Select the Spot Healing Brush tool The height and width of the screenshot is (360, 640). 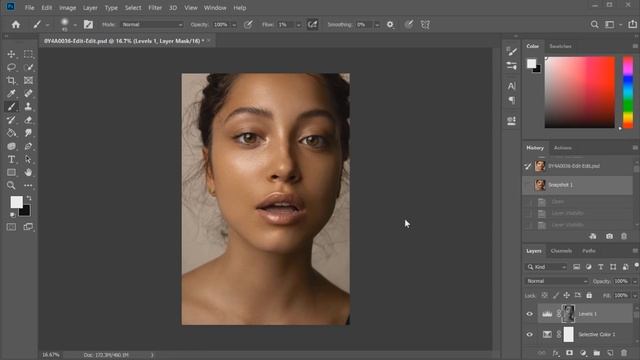[x=28, y=93]
